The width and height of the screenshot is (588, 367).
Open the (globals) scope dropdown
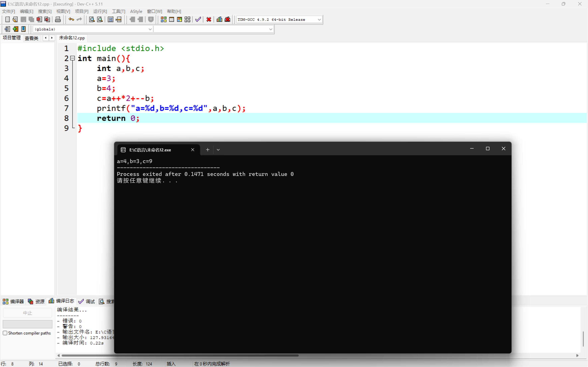[x=150, y=29]
